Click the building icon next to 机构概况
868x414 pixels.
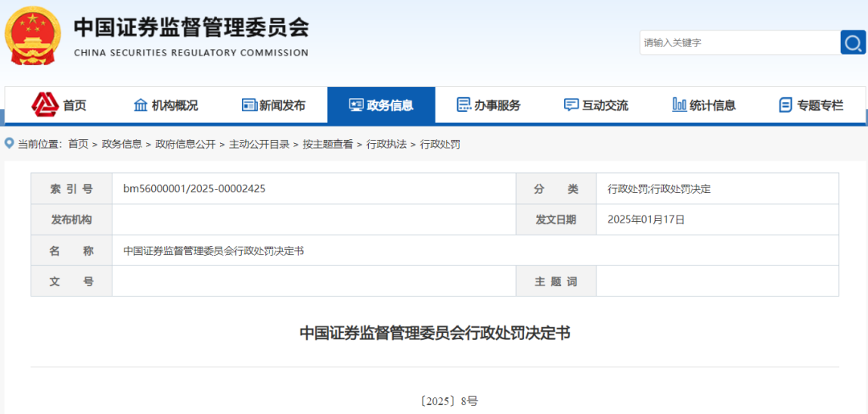pyautogui.click(x=141, y=105)
